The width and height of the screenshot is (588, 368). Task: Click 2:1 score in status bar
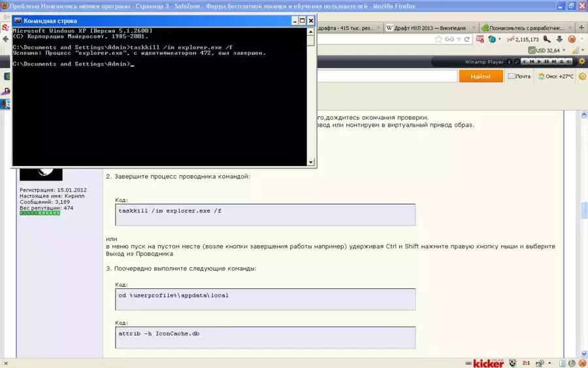pos(526,363)
